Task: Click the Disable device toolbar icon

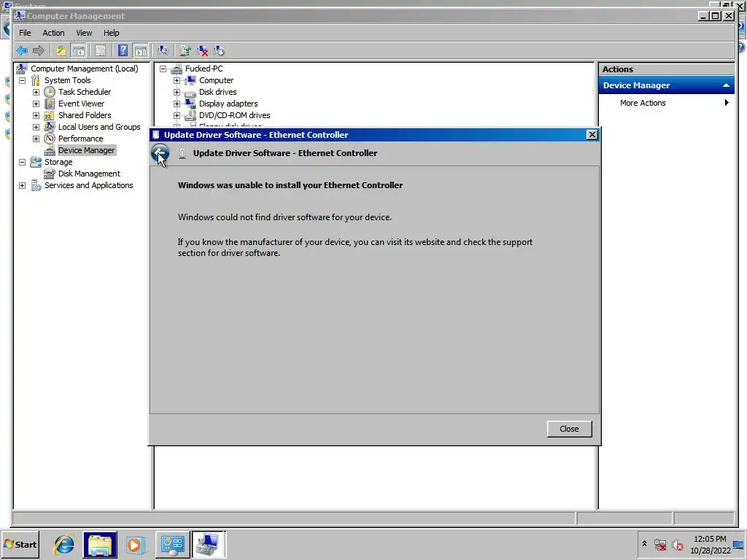Action: [219, 50]
